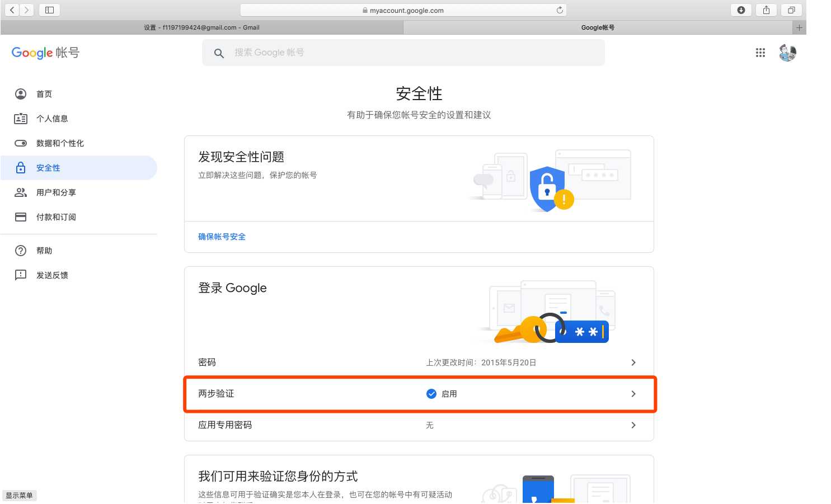The height and width of the screenshot is (504, 831).
Task: Open the Google apps grid icon
Action: tap(760, 53)
